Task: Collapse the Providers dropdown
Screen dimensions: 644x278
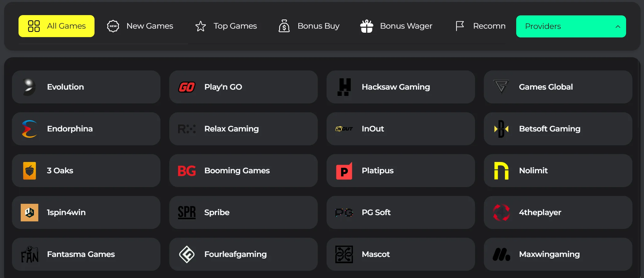Action: (571, 26)
